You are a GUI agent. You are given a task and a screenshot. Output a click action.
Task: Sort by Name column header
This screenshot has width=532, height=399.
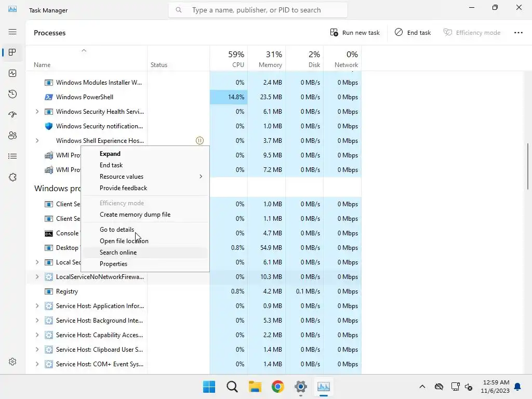(x=87, y=58)
